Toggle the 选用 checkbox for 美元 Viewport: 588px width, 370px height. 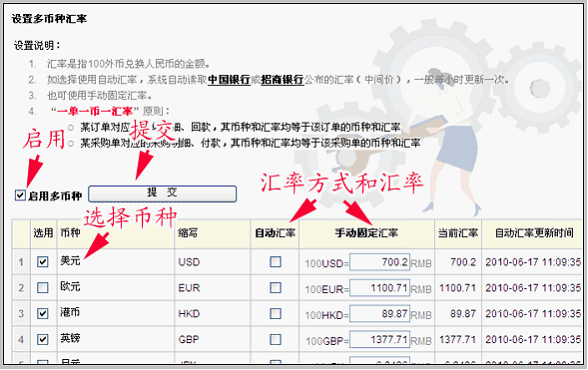tap(43, 262)
